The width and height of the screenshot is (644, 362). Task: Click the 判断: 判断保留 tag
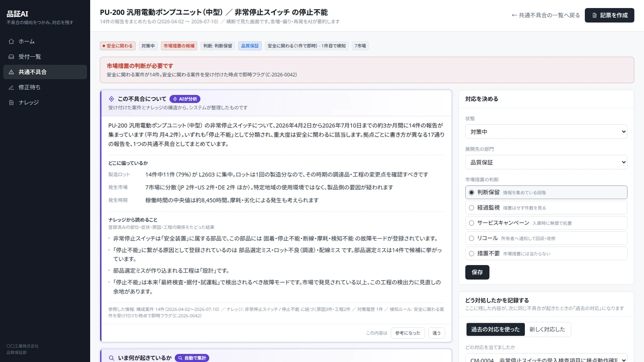pos(218,46)
